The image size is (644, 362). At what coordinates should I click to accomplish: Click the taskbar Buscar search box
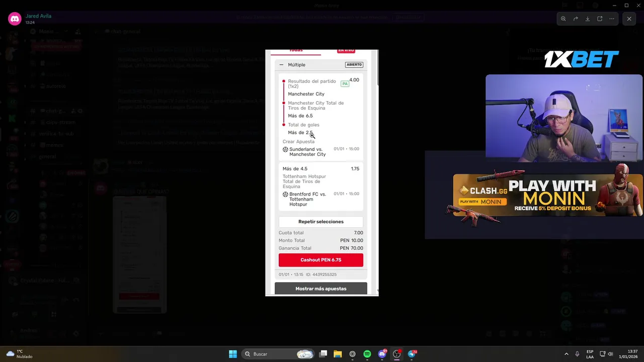[x=279, y=354]
